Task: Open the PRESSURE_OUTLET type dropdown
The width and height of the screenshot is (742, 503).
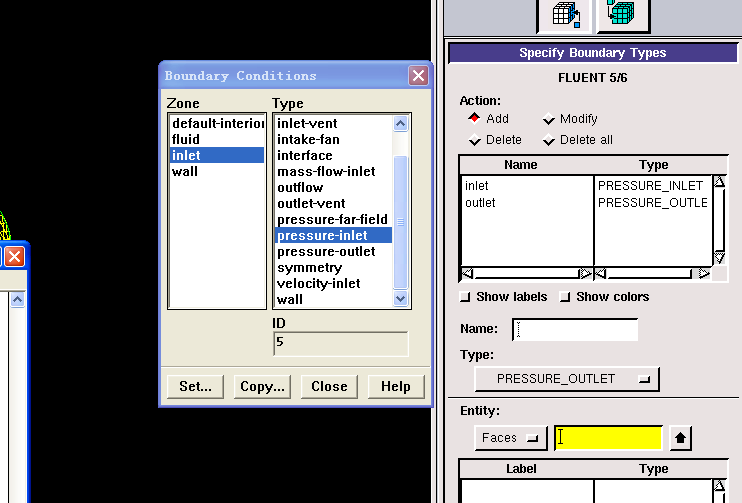Action: (566, 379)
